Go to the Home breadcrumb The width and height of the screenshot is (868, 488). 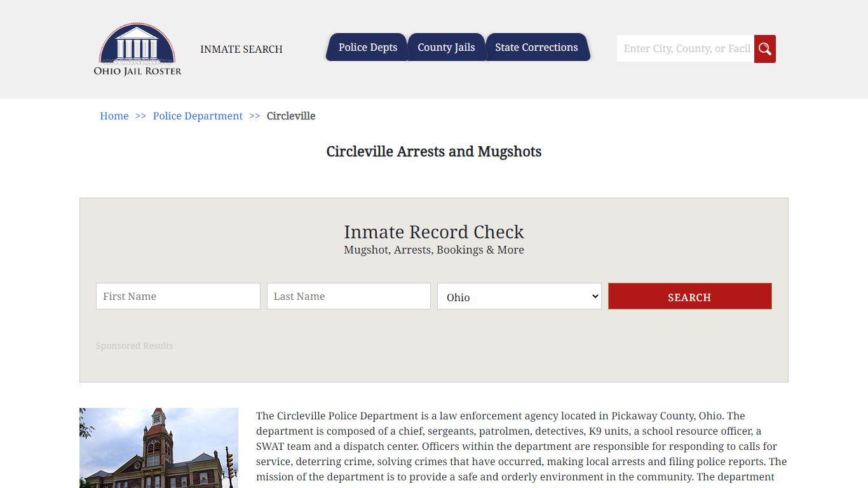(x=114, y=116)
